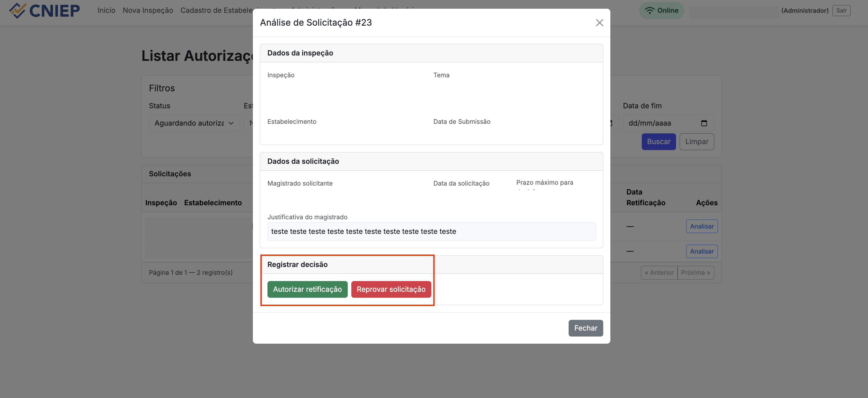
Task: Click the Estabelecimento label in the modal
Action: pyautogui.click(x=292, y=121)
